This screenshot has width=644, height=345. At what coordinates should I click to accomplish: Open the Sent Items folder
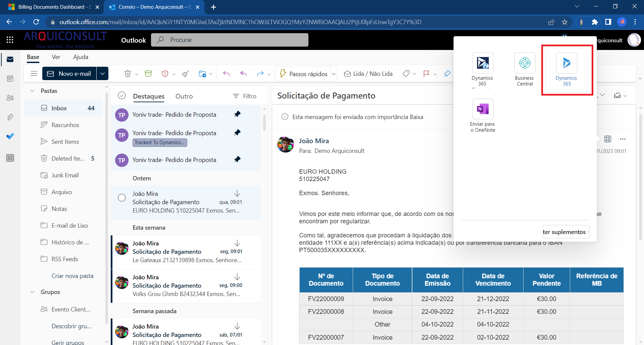pyautogui.click(x=63, y=141)
